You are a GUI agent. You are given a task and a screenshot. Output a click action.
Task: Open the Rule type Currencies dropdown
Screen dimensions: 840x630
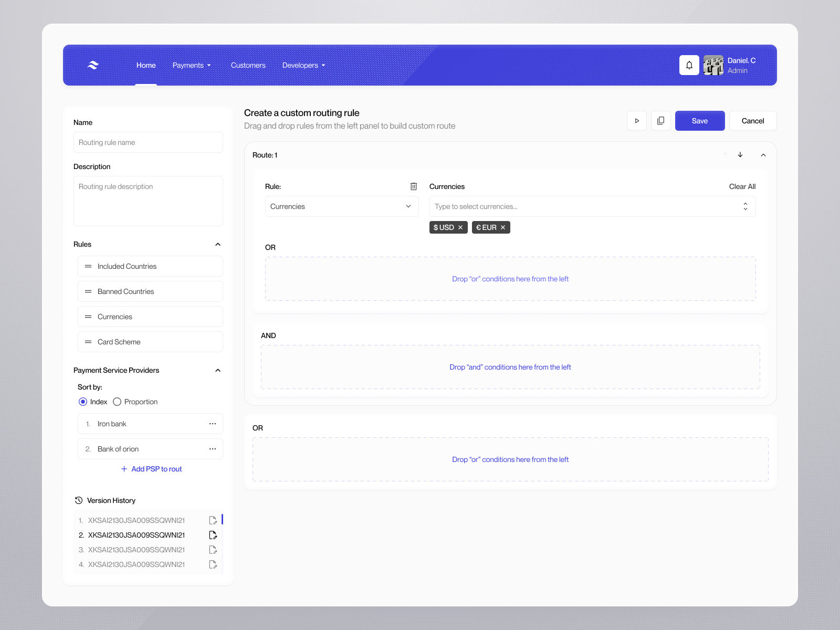341,206
